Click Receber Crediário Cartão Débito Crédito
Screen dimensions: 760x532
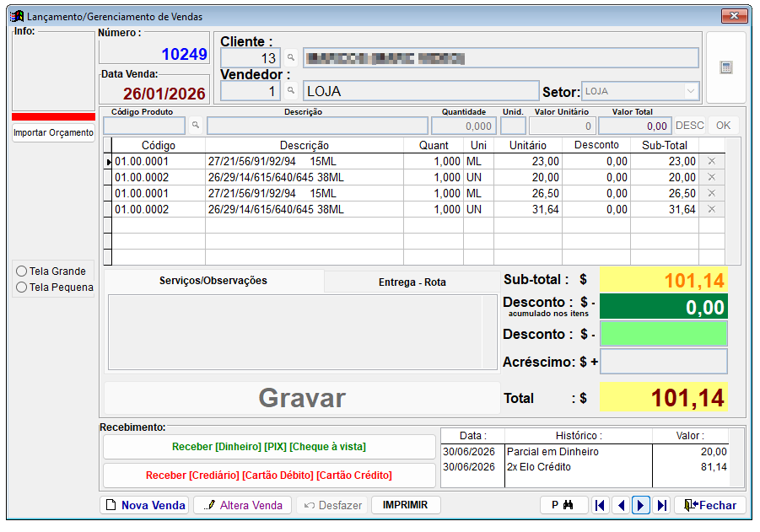[269, 476]
